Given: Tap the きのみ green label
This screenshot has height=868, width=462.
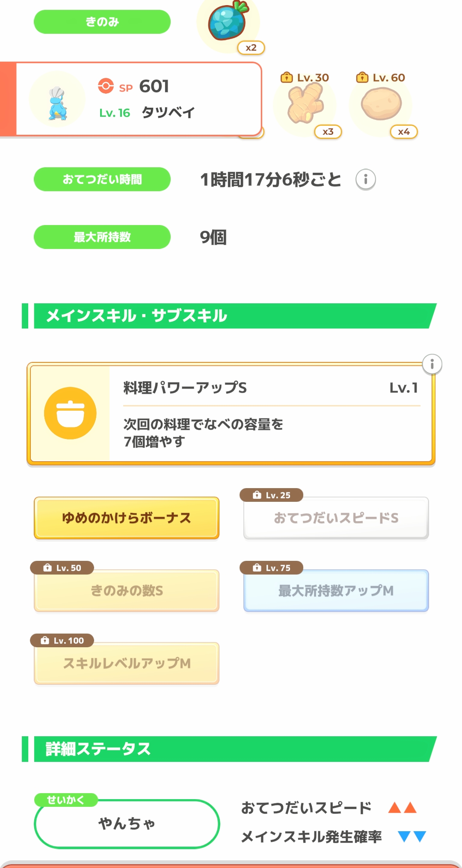Looking at the screenshot, I should tap(102, 22).
